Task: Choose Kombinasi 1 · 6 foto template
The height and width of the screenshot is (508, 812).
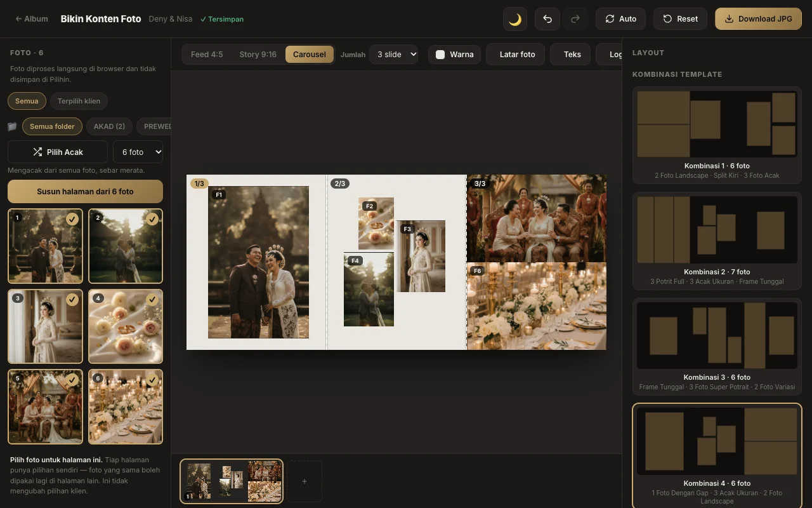Action: pyautogui.click(x=717, y=135)
